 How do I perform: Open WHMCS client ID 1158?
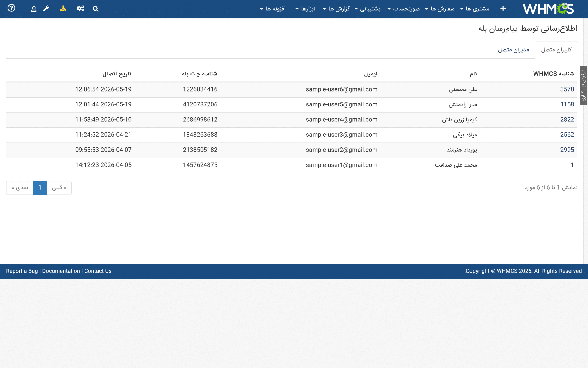(x=567, y=104)
